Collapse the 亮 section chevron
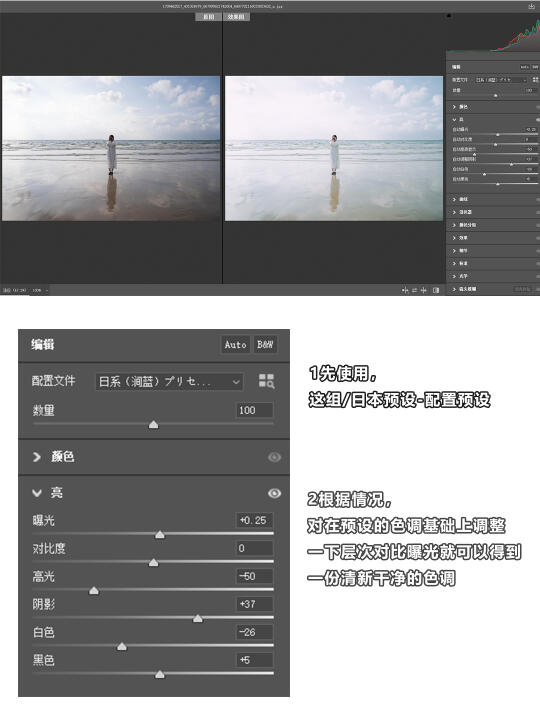The height and width of the screenshot is (720, 540). pyautogui.click(x=37, y=493)
